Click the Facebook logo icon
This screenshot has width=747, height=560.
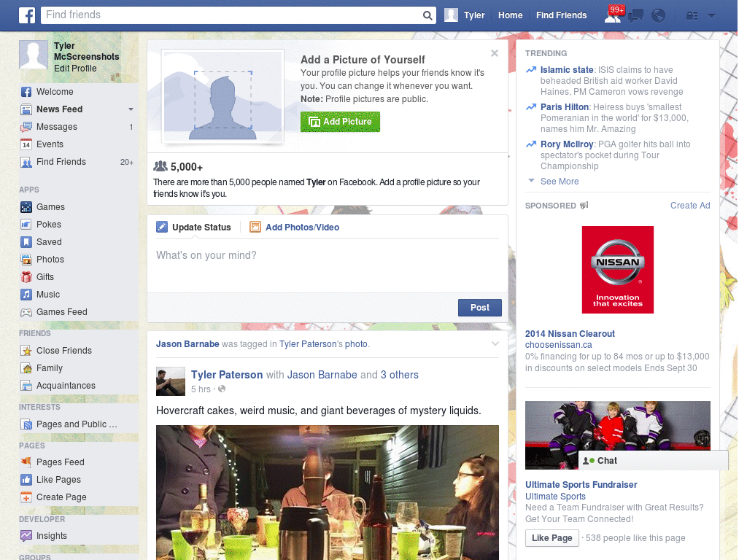27,15
